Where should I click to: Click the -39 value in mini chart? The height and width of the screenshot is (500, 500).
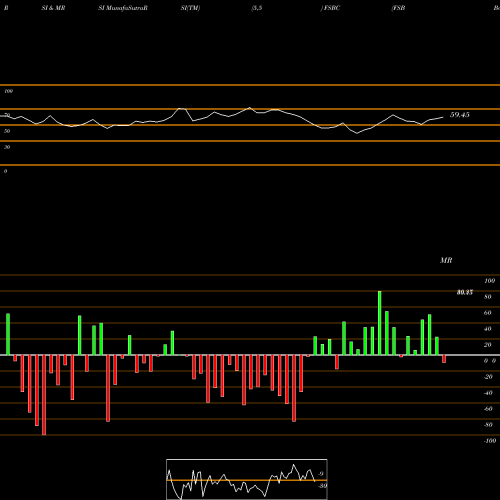(322, 486)
